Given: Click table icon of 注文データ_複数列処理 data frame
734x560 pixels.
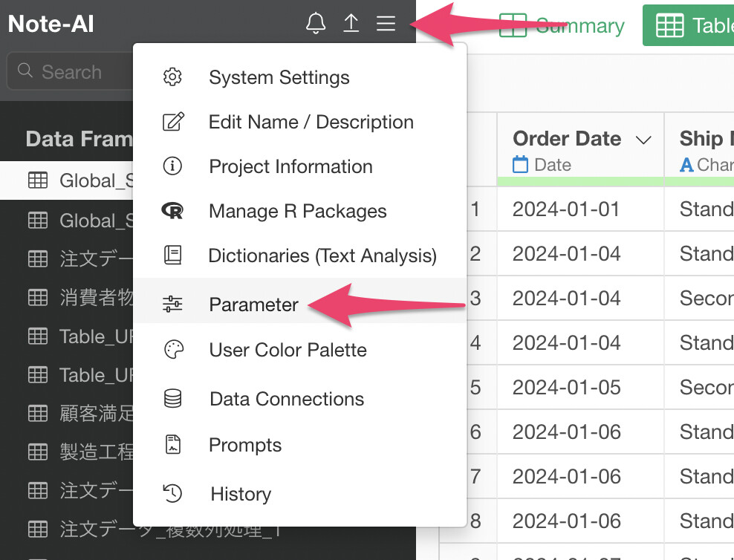Looking at the screenshot, I should pyautogui.click(x=38, y=529).
